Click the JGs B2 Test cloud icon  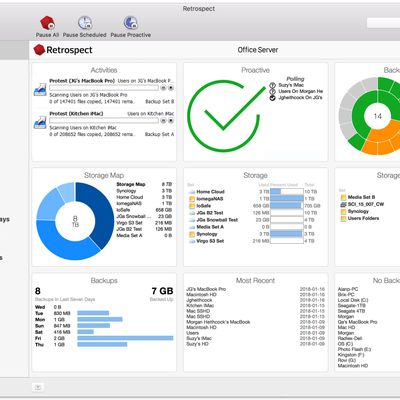pos(192,213)
